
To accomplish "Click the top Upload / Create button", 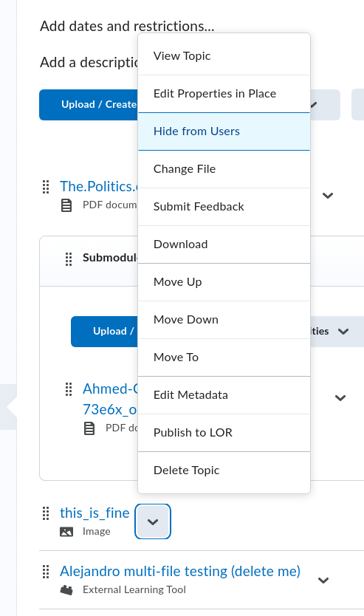I will [89, 104].
